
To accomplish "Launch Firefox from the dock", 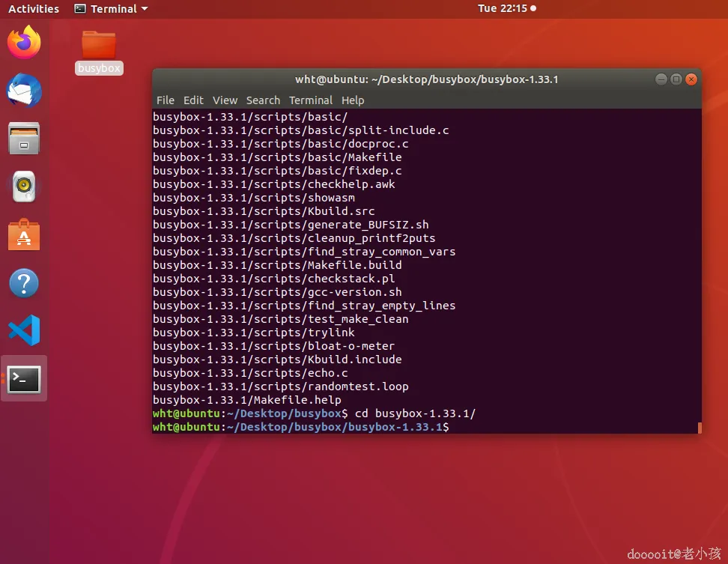I will 24,42.
